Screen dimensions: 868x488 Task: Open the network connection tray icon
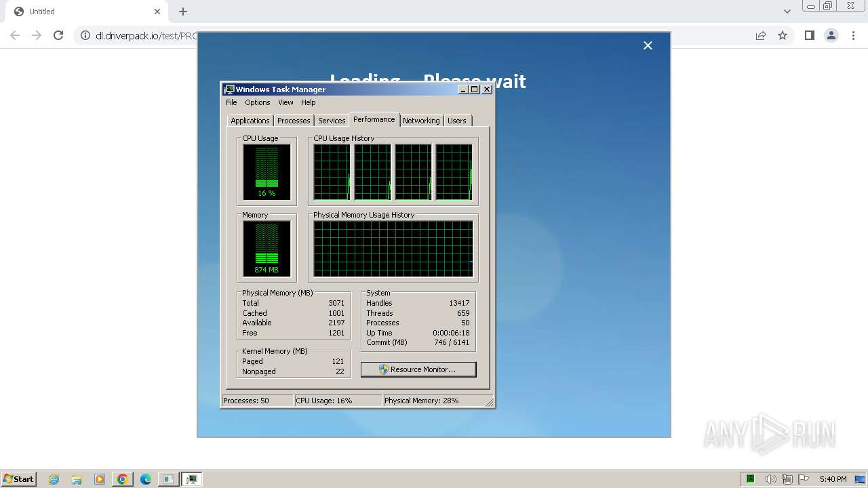coord(787,479)
